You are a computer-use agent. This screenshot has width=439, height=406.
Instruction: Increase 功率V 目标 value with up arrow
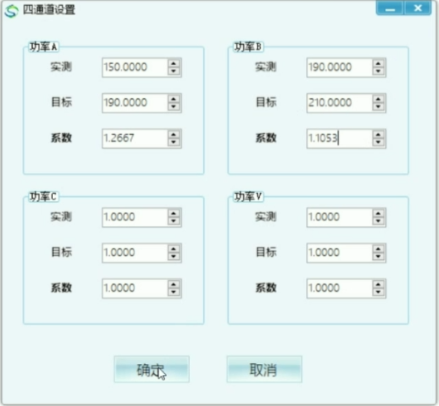[x=378, y=248]
